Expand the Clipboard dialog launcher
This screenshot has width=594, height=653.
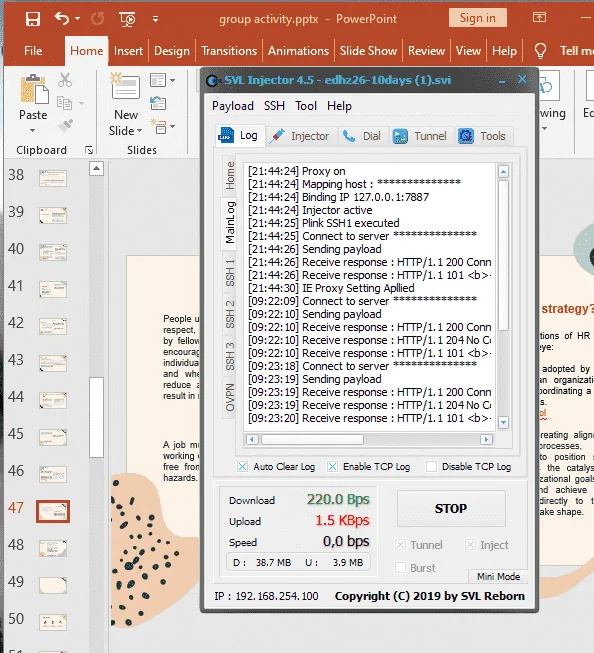tap(89, 150)
